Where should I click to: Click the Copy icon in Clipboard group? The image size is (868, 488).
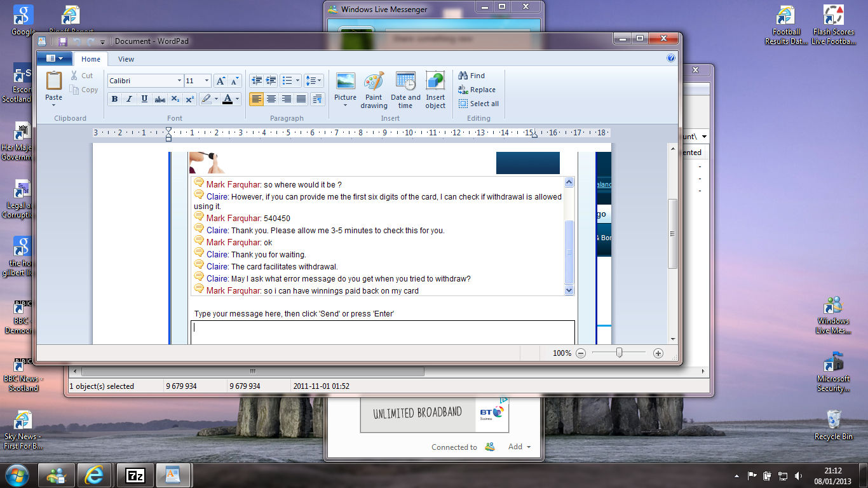(74, 90)
